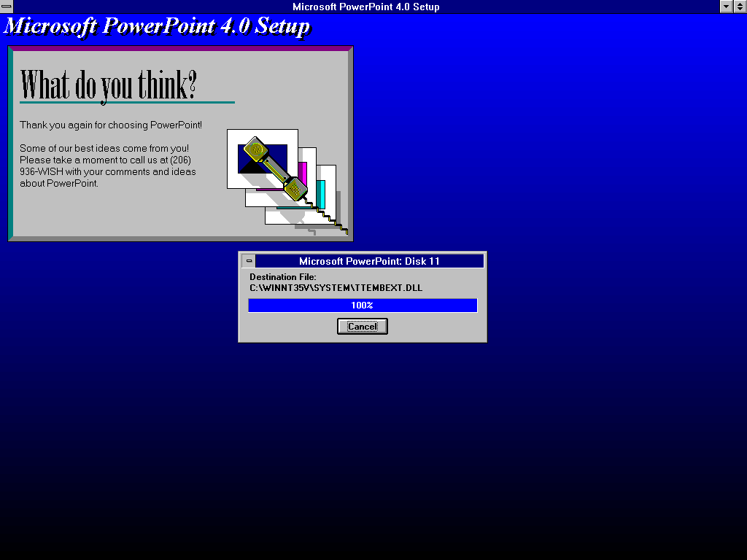Click the telephone handset illustration

click(x=276, y=169)
